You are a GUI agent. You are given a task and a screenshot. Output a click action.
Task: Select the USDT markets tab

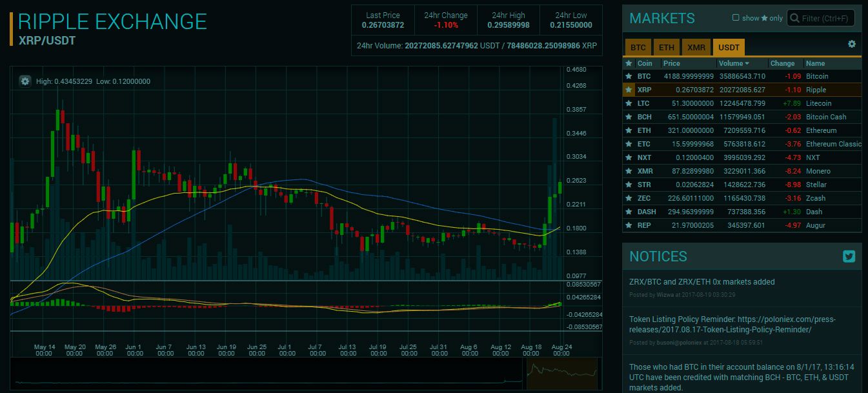click(729, 47)
